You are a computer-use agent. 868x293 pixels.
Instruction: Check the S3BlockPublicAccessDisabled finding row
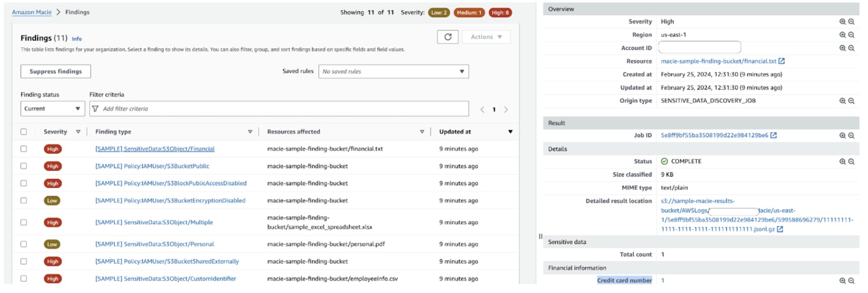(x=24, y=183)
